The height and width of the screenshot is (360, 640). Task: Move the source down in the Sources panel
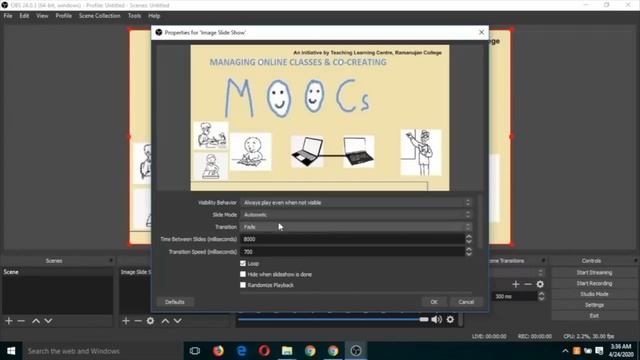178,321
